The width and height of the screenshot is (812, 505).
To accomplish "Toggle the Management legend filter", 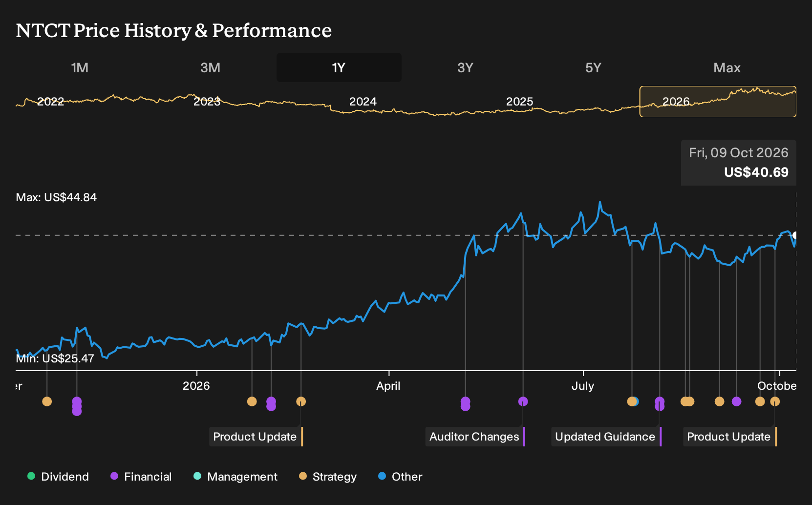I will click(x=235, y=477).
